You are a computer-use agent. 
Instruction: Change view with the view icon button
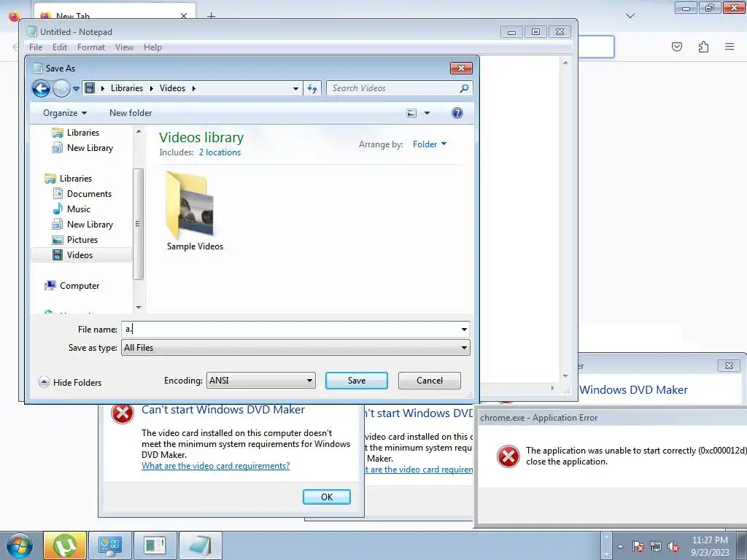pos(411,113)
